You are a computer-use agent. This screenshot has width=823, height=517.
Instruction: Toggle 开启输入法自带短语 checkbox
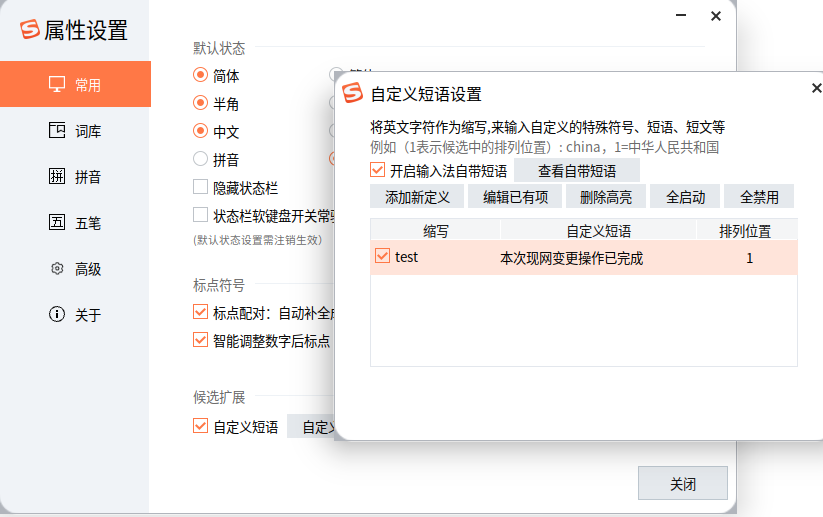coord(377,170)
